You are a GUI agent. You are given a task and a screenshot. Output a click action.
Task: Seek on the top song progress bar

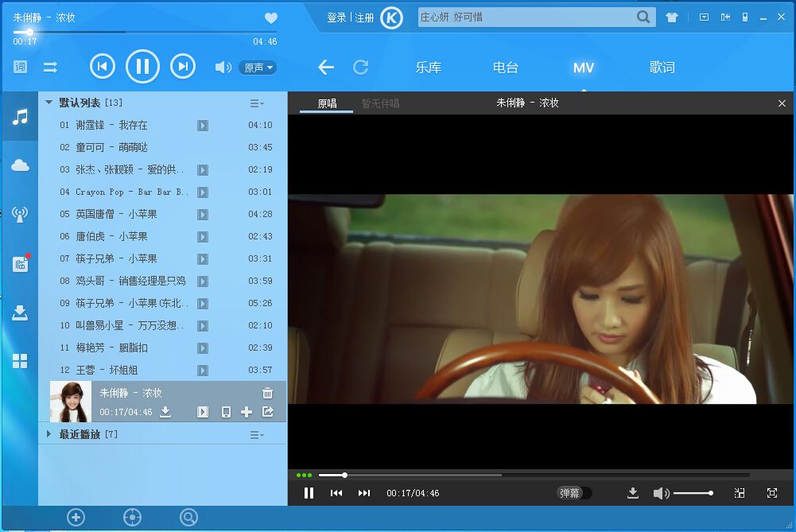(146, 32)
